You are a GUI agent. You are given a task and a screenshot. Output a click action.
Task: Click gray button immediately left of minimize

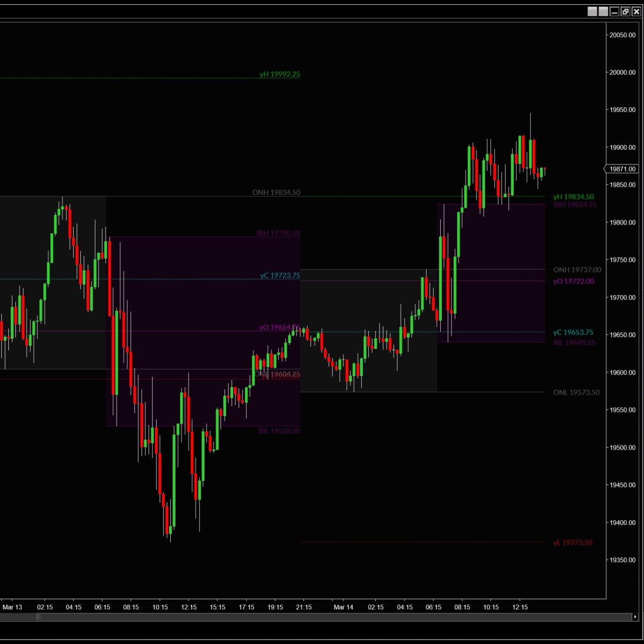(x=603, y=12)
